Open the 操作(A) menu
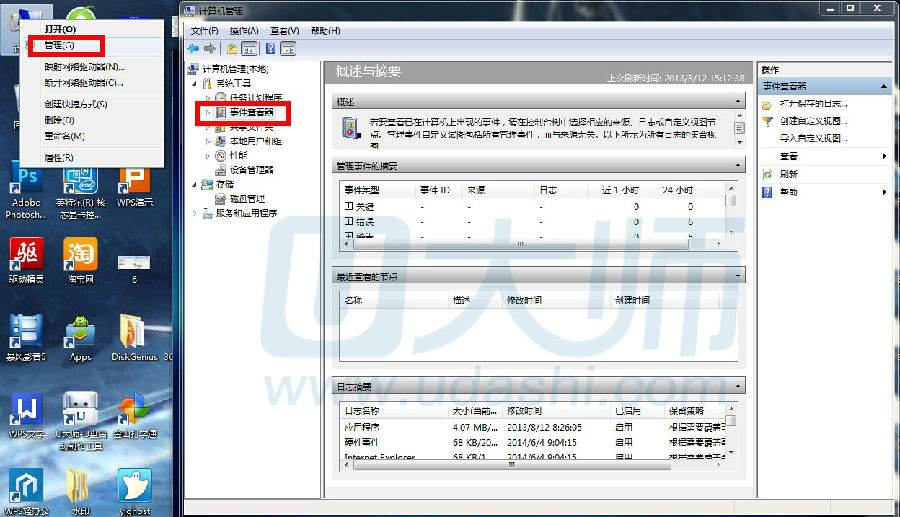This screenshot has height=517, width=900. [x=244, y=30]
